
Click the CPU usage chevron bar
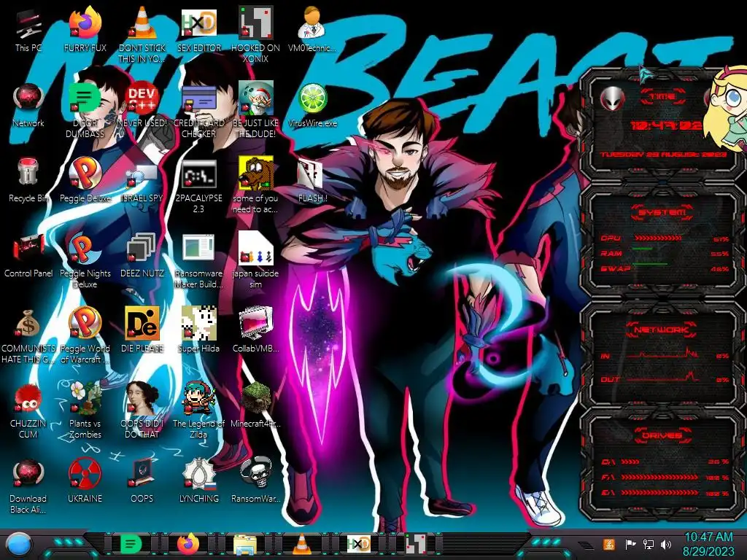(657, 238)
